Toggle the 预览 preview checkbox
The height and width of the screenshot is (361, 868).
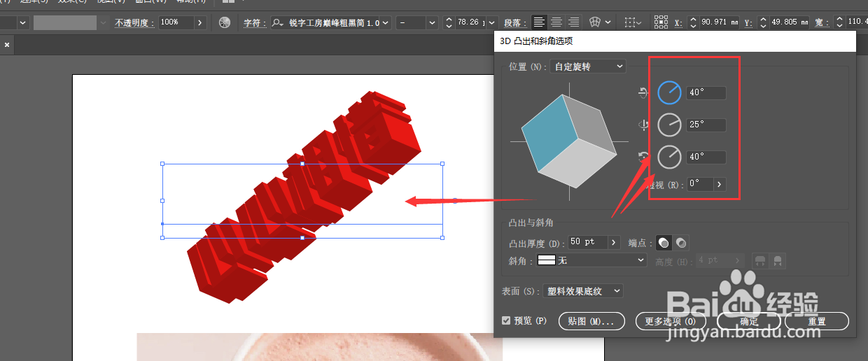pos(506,320)
